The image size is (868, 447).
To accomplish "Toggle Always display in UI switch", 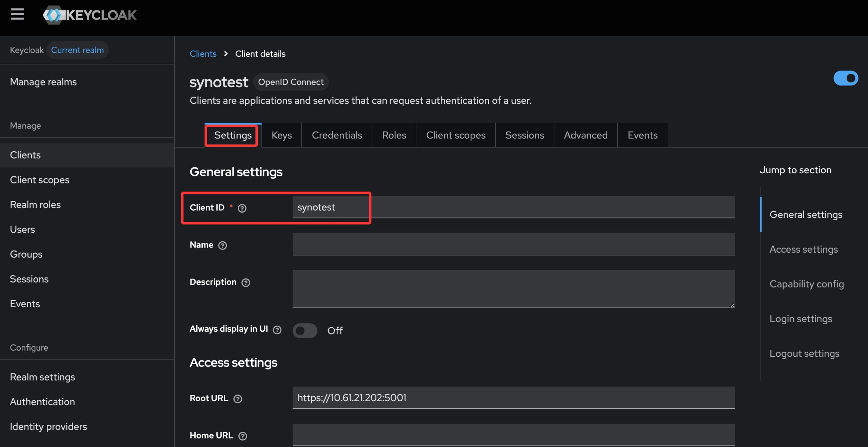I will [305, 330].
